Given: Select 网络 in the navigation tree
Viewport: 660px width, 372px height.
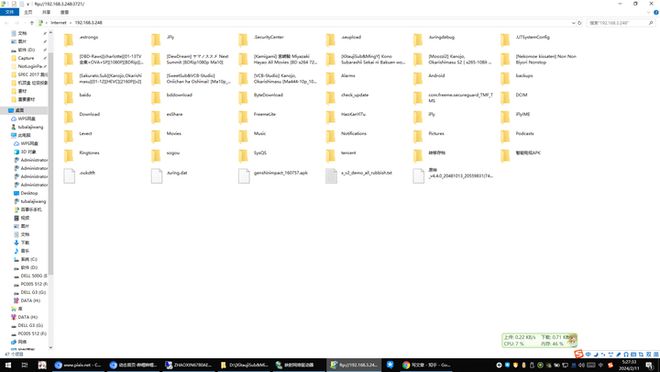Looking at the screenshot, I should coord(19,342).
